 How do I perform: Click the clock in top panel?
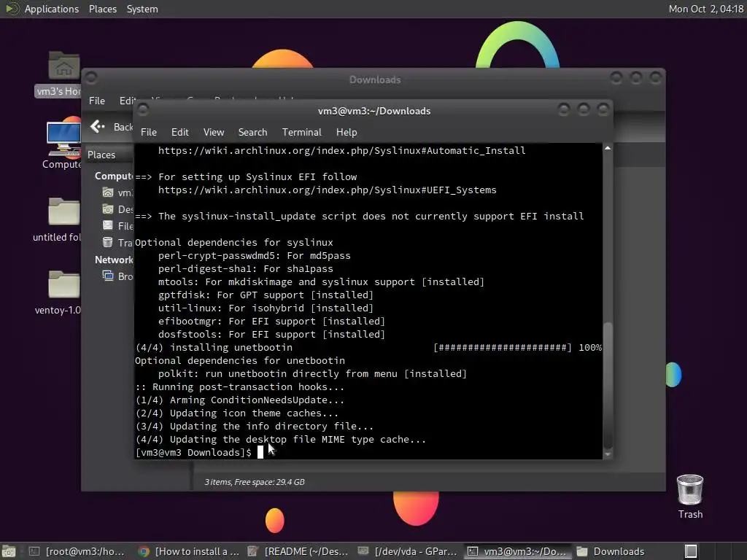click(x=706, y=9)
